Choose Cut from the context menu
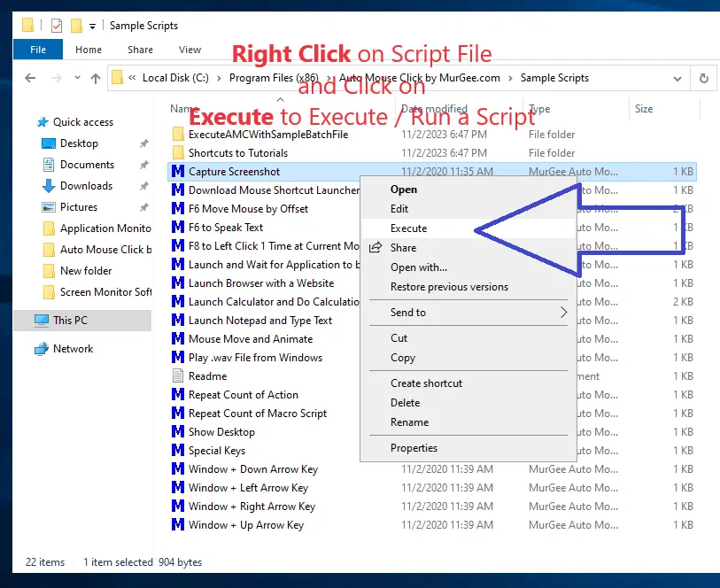Image resolution: width=720 pixels, height=588 pixels. tap(468, 338)
